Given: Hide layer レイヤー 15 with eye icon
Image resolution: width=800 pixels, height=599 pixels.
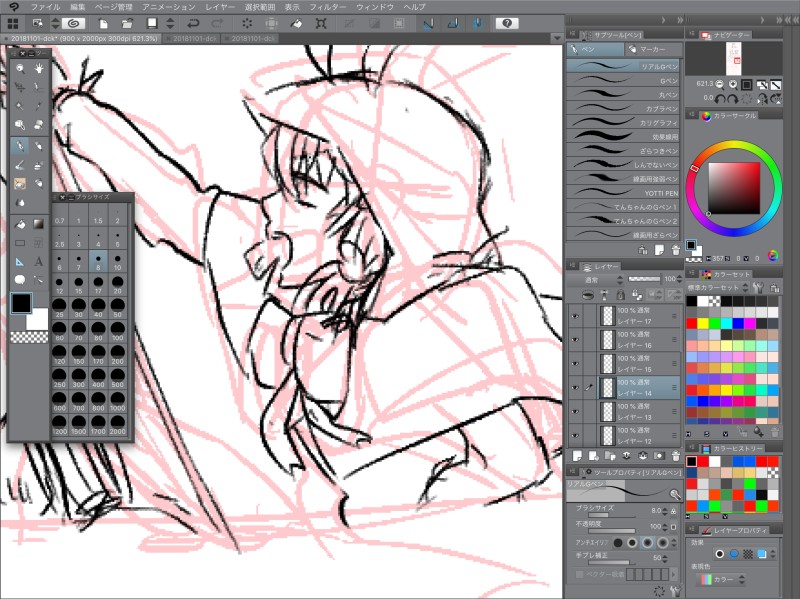Looking at the screenshot, I should pos(576,364).
